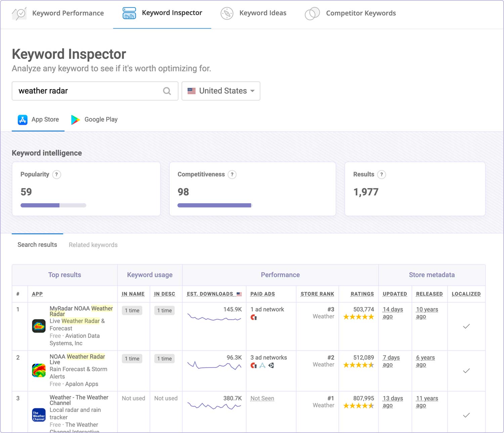This screenshot has height=433, width=504.
Task: Sort by RELEASED column header
Action: (429, 294)
